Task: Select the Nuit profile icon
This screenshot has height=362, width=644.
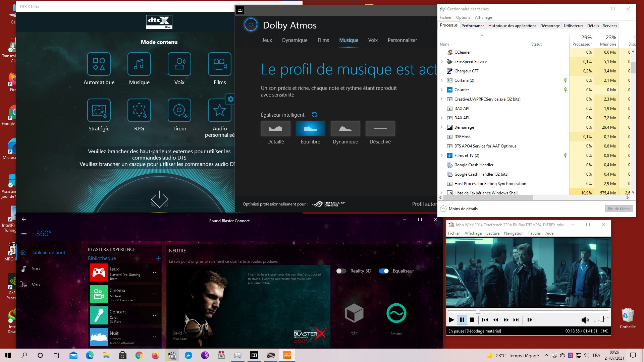Action: pyautogui.click(x=99, y=337)
